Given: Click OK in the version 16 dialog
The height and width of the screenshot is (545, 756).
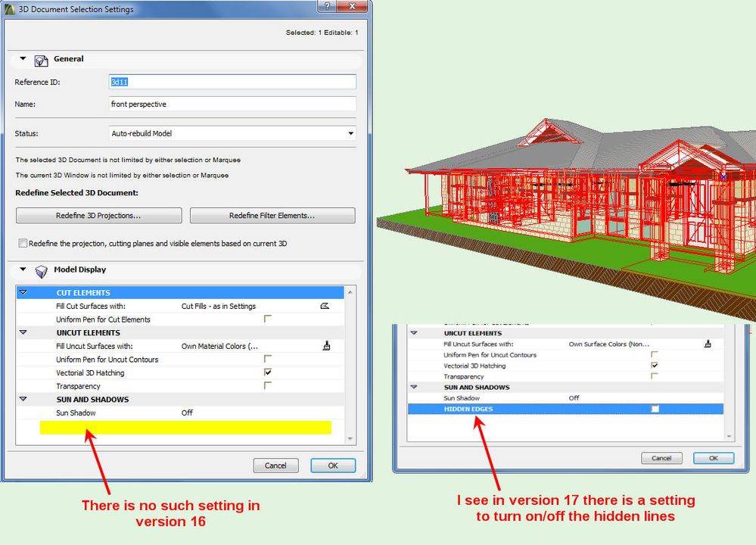Looking at the screenshot, I should (x=333, y=466).
